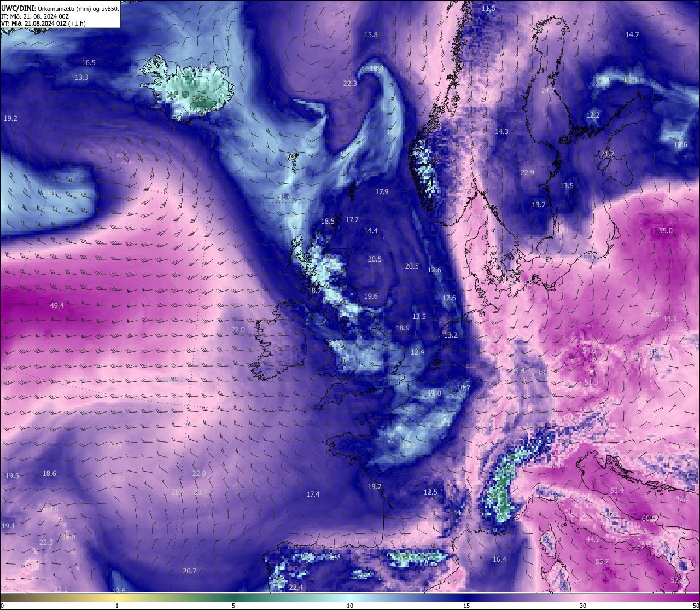Click the 53.4 value over the Adriatic

(x=617, y=491)
